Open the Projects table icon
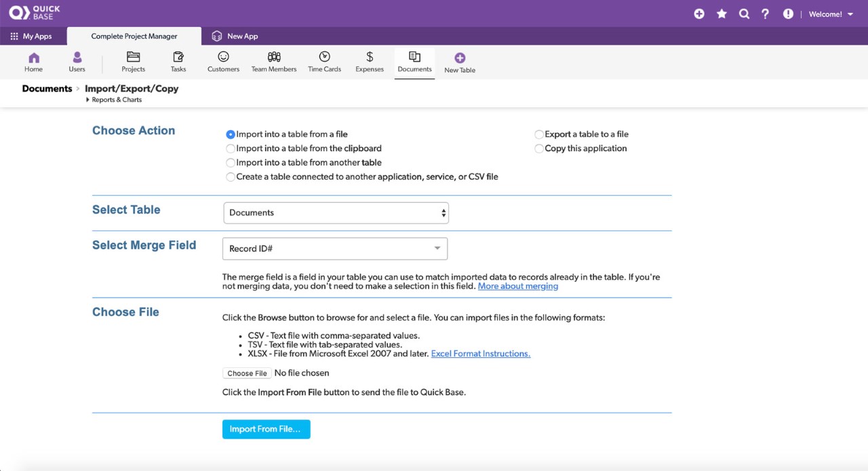The width and height of the screenshot is (868, 471). pos(133,58)
